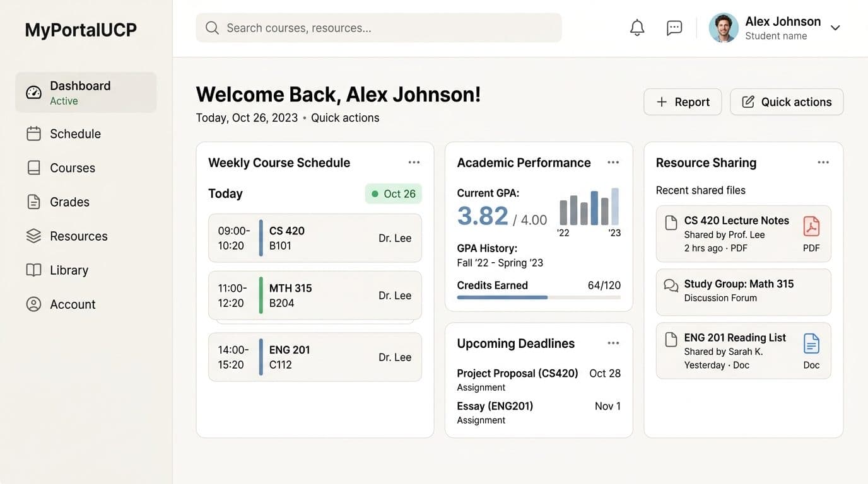Viewport: 868px width, 484px height.
Task: Open Weekly Course Schedule options menu
Action: tap(414, 162)
